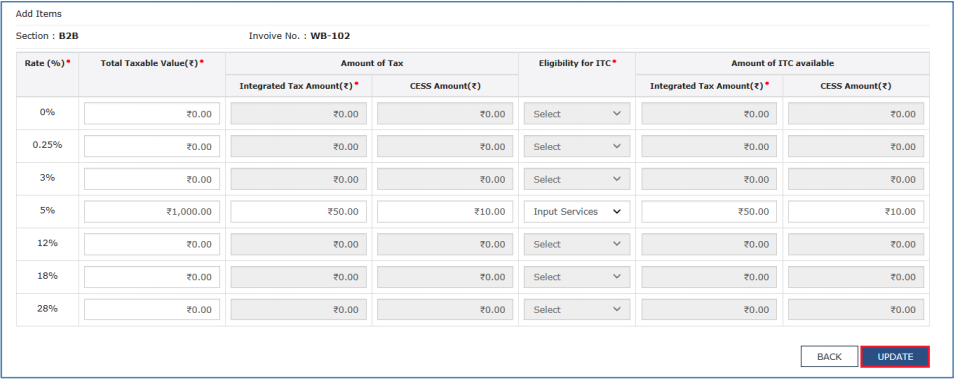The image size is (956, 381).
Task: Click the ₹50.00 ITC available Integrated Tax field
Action: (x=709, y=212)
